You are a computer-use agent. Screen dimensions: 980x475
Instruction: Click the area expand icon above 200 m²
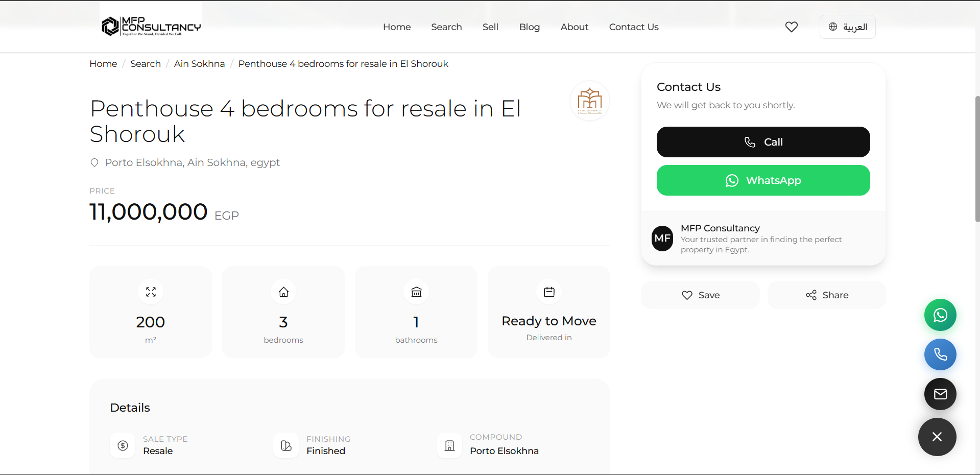click(150, 292)
